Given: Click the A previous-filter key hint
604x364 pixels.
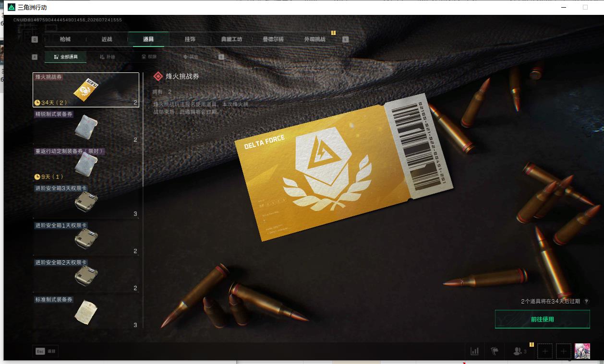Looking at the screenshot, I should (35, 57).
